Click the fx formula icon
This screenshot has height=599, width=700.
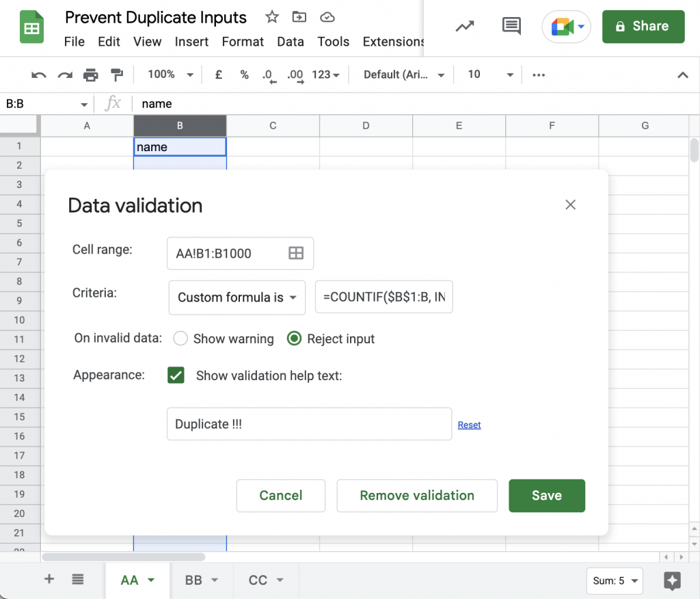(x=113, y=103)
